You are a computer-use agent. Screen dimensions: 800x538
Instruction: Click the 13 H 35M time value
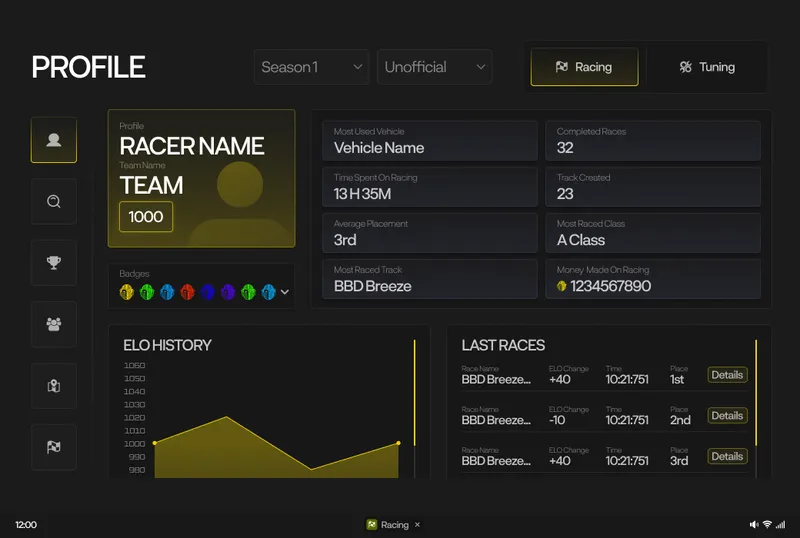tap(362, 194)
